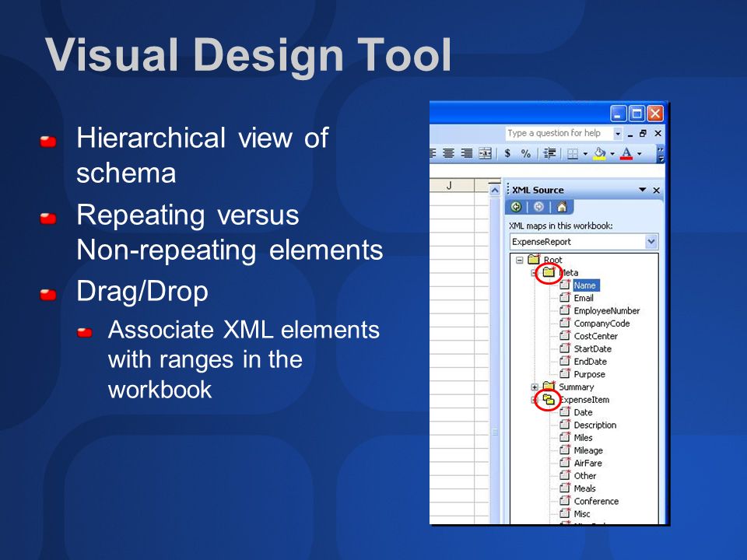
Task: Select the EmployeeNumber element text
Action: point(607,311)
